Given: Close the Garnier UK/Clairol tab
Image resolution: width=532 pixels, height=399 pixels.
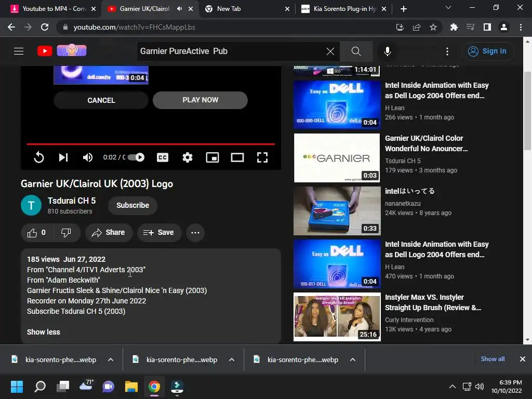Looking at the screenshot, I should (191, 9).
